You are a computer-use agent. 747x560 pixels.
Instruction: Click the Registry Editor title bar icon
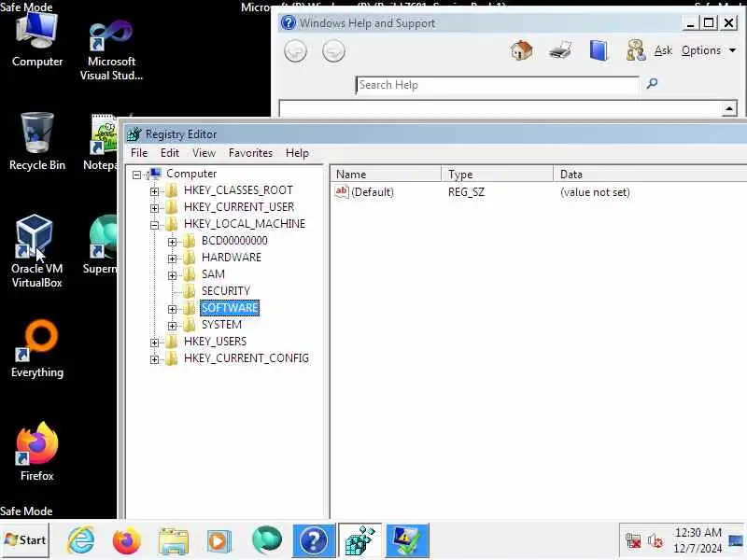[134, 134]
